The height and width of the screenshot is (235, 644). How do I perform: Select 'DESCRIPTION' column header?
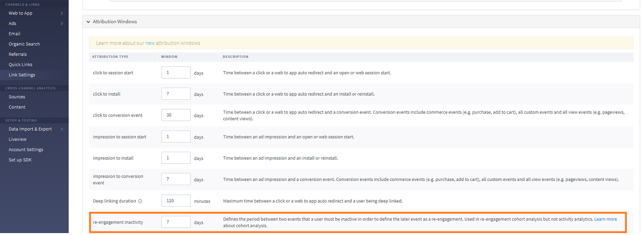tap(235, 57)
